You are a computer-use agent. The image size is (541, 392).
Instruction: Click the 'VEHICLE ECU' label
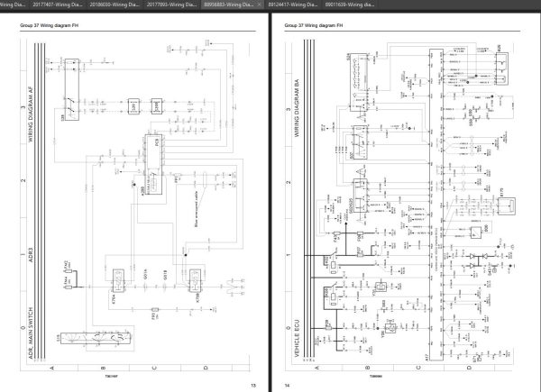point(297,338)
